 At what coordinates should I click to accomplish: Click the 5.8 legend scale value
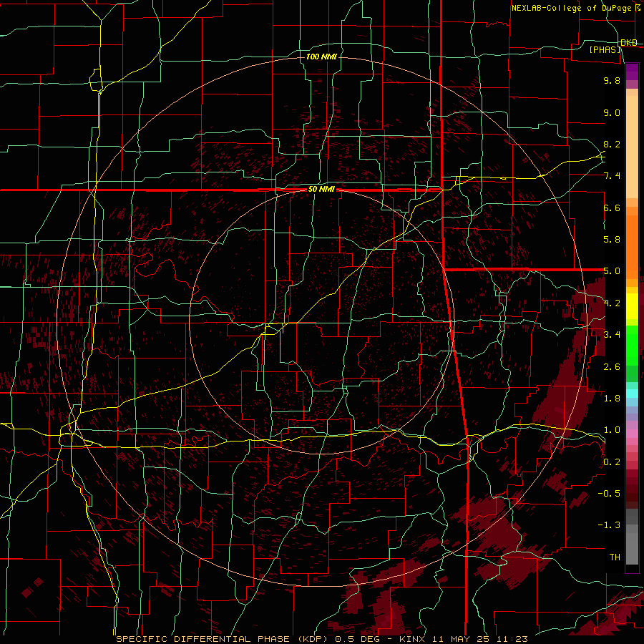coord(612,240)
